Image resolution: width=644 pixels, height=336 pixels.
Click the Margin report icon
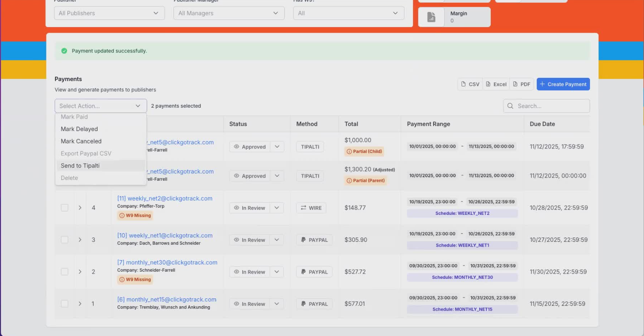click(431, 17)
